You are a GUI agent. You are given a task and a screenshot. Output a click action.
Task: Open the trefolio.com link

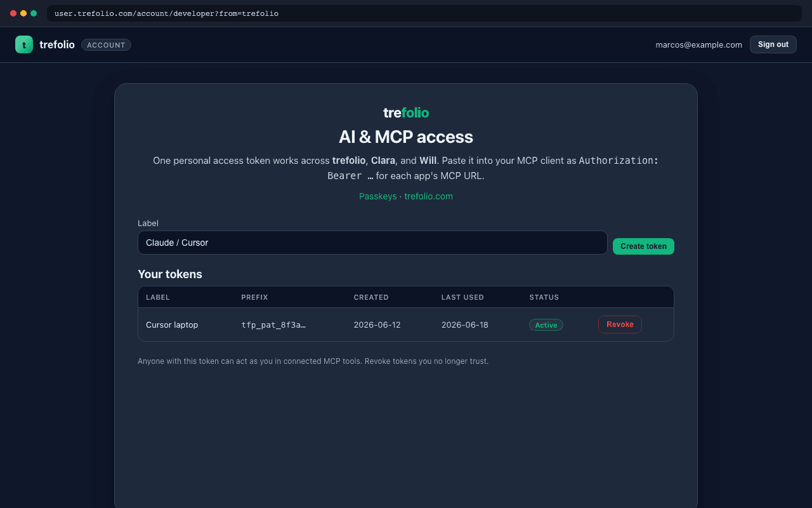pyautogui.click(x=429, y=196)
